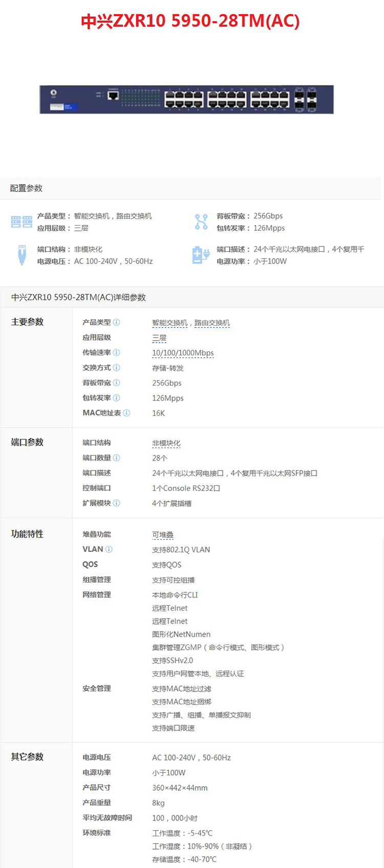384x868 pixels.
Task: Click the 三层 application level link
Action: pos(159,338)
